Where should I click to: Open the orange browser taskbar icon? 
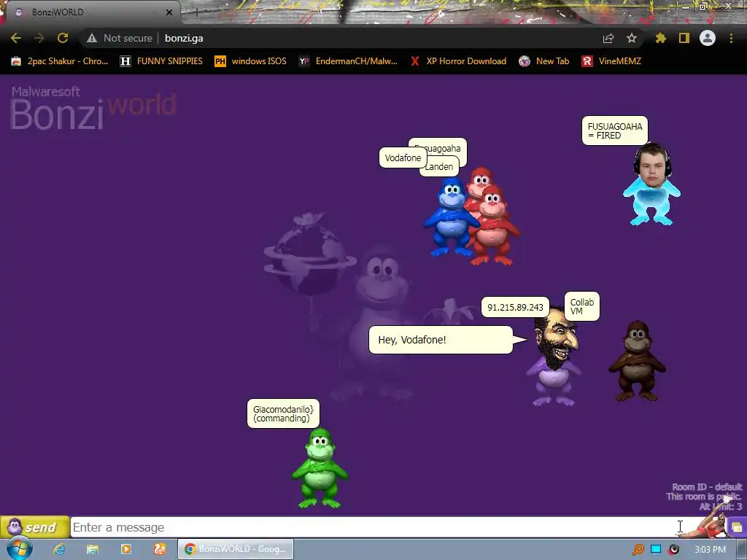tap(159, 549)
